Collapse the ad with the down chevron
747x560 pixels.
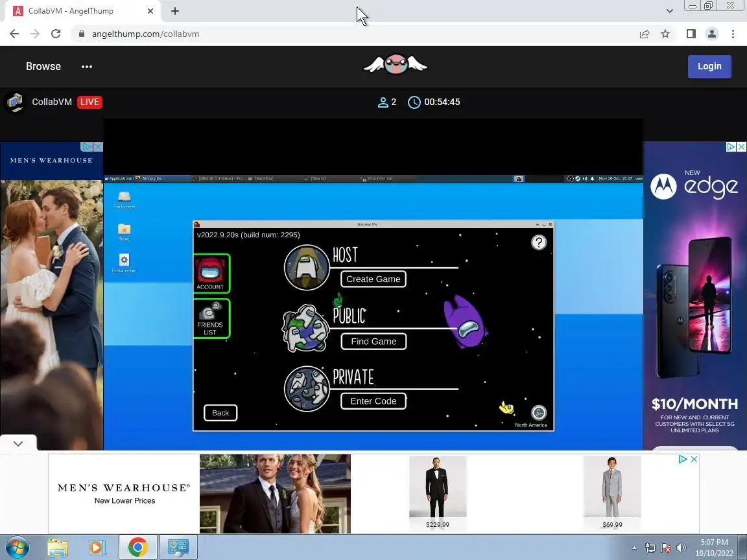18,443
